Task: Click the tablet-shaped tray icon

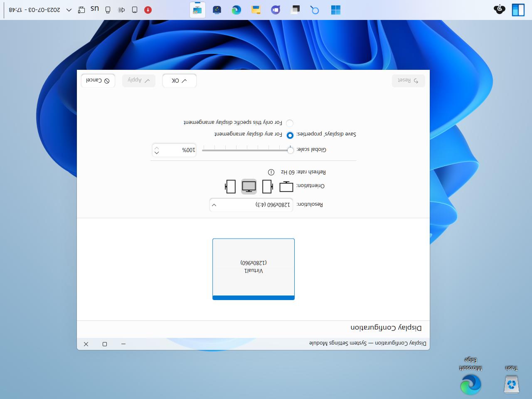Action: pos(135,10)
